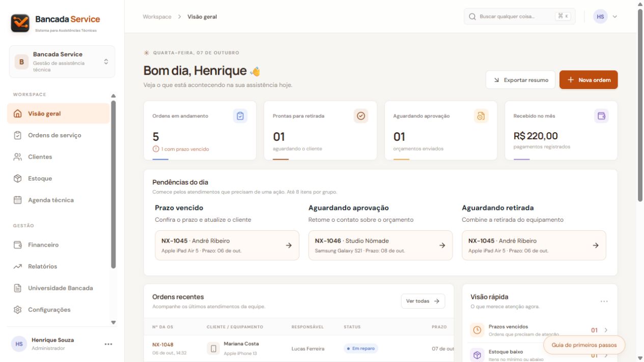Open NX-1045 card under Prazo vencido
Screen dimensions: 644x362
click(x=227, y=245)
